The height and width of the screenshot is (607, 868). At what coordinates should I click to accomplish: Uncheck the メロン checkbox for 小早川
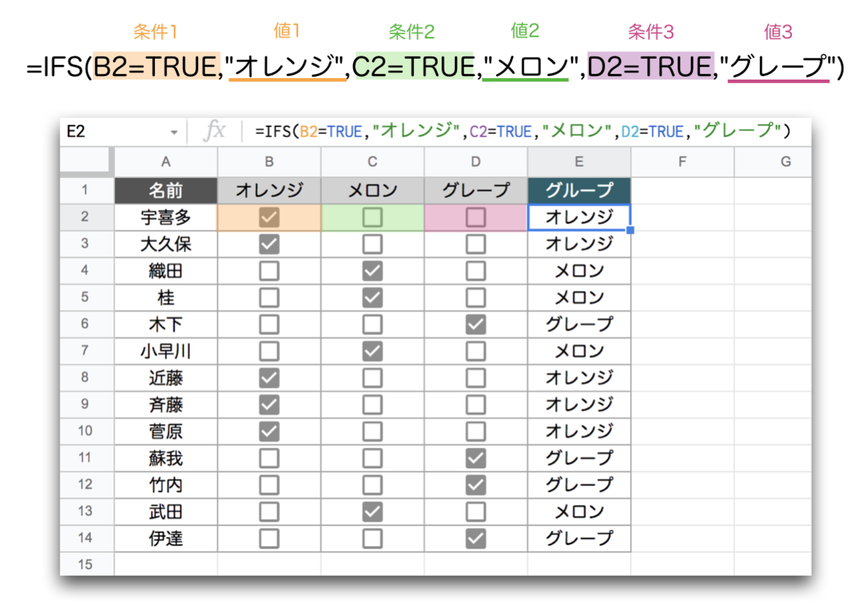pyautogui.click(x=373, y=351)
